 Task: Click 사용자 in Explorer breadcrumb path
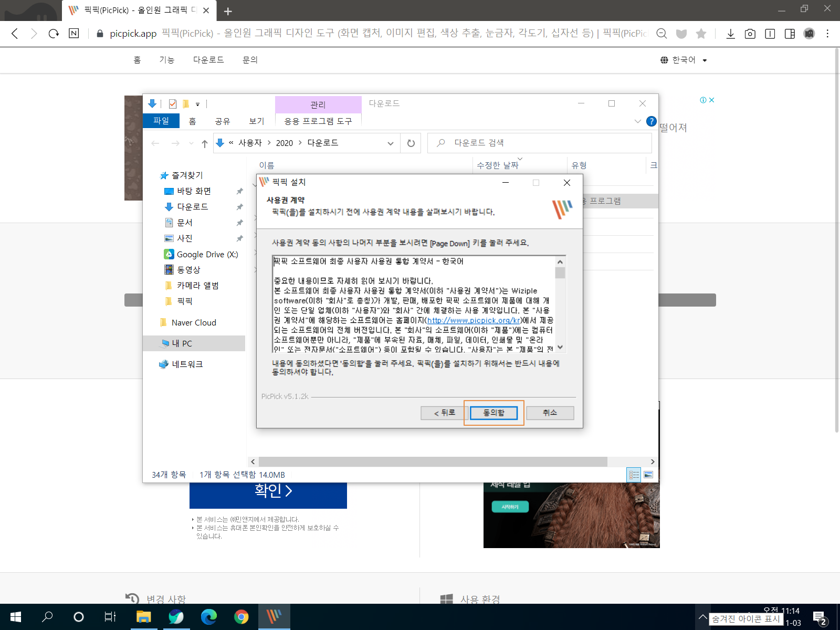(x=250, y=143)
